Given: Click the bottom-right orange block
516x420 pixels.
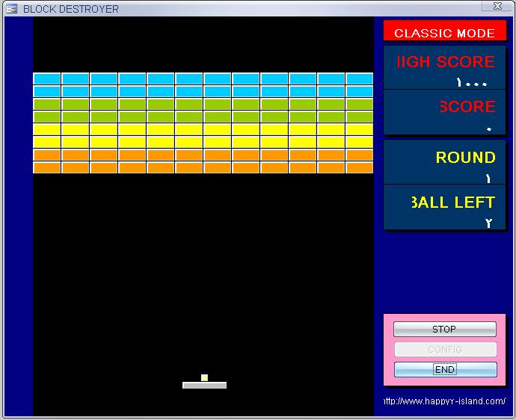Looking at the screenshot, I should coord(360,167).
